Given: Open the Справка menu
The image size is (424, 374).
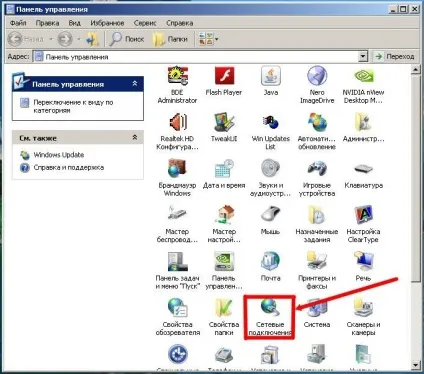Looking at the screenshot, I should (180, 23).
